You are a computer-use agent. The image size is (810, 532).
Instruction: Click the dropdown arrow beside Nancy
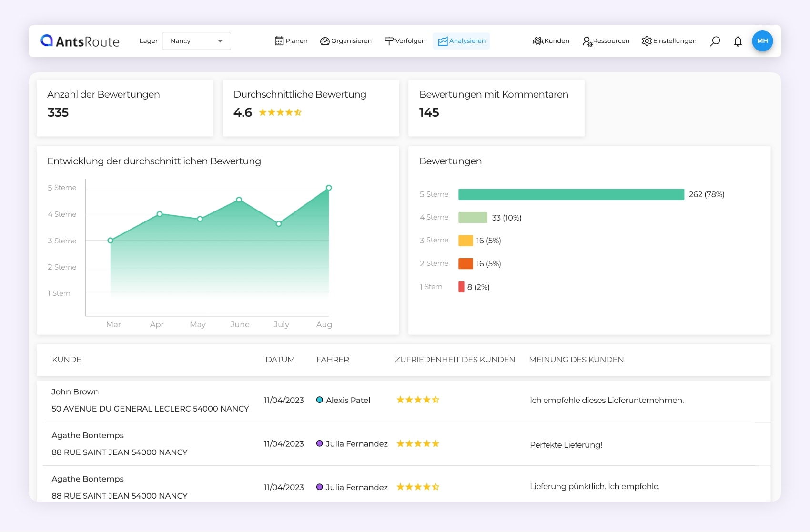point(220,41)
